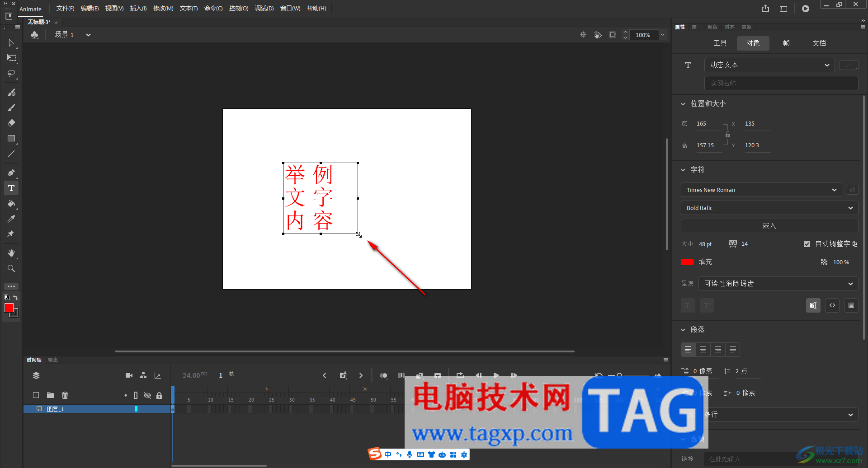Open the anti-alias 可读性消除锯齿 dropdown
The image size is (868, 468).
pos(778,284)
